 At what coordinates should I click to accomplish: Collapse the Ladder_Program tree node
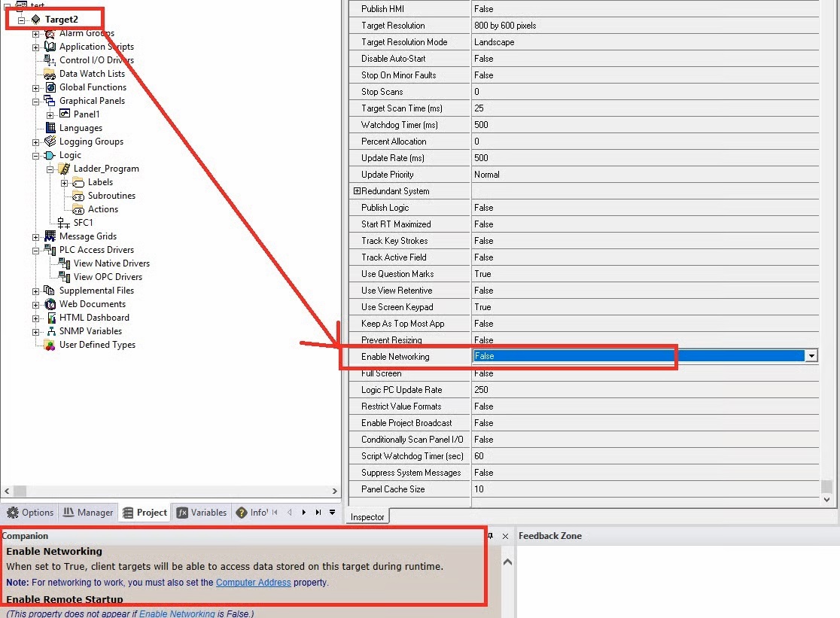pos(50,169)
